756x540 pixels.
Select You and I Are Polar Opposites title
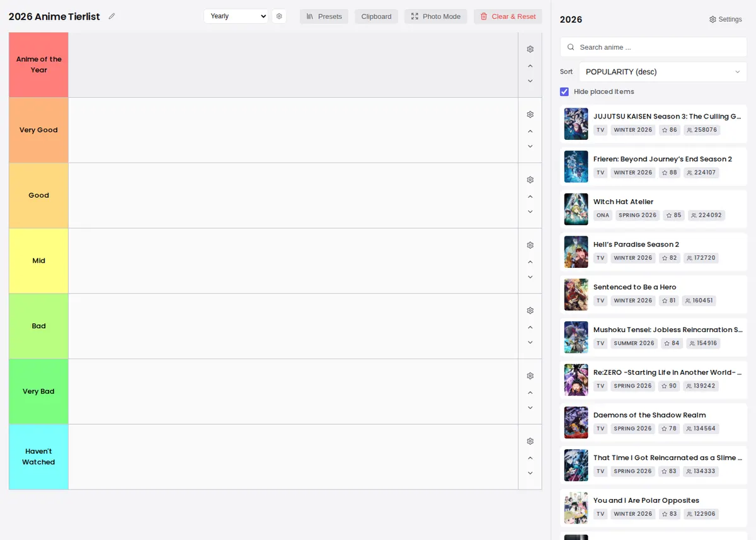[646, 500]
